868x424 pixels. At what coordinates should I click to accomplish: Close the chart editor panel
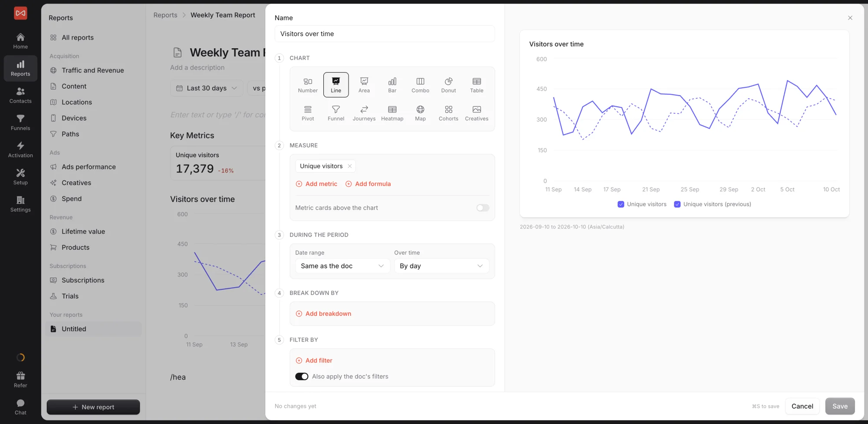coord(850,18)
